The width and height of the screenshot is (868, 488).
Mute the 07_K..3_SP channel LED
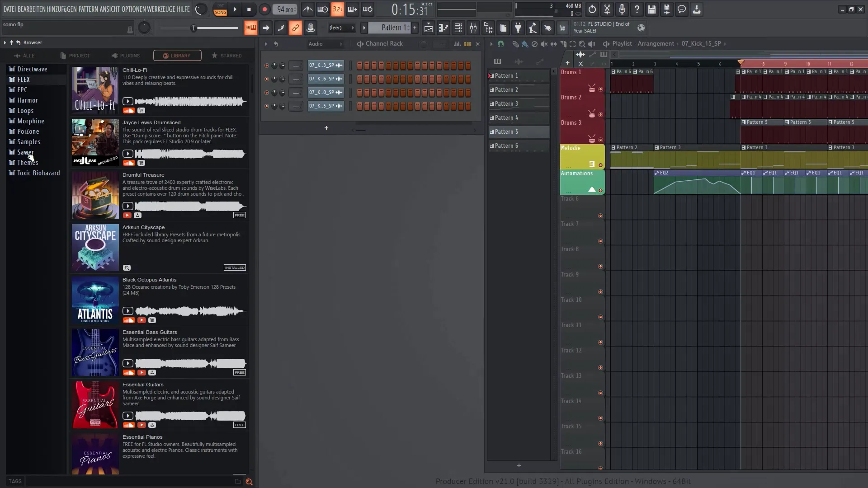[x=266, y=66]
